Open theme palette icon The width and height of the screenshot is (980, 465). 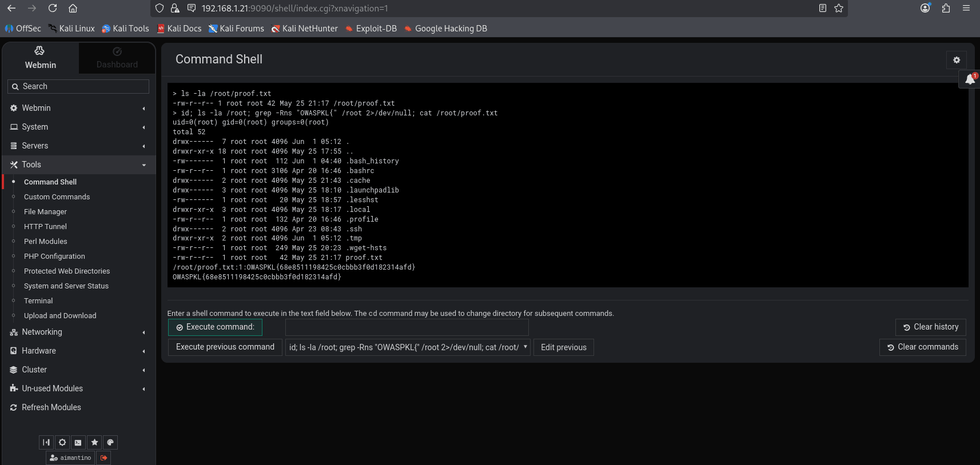[110, 442]
